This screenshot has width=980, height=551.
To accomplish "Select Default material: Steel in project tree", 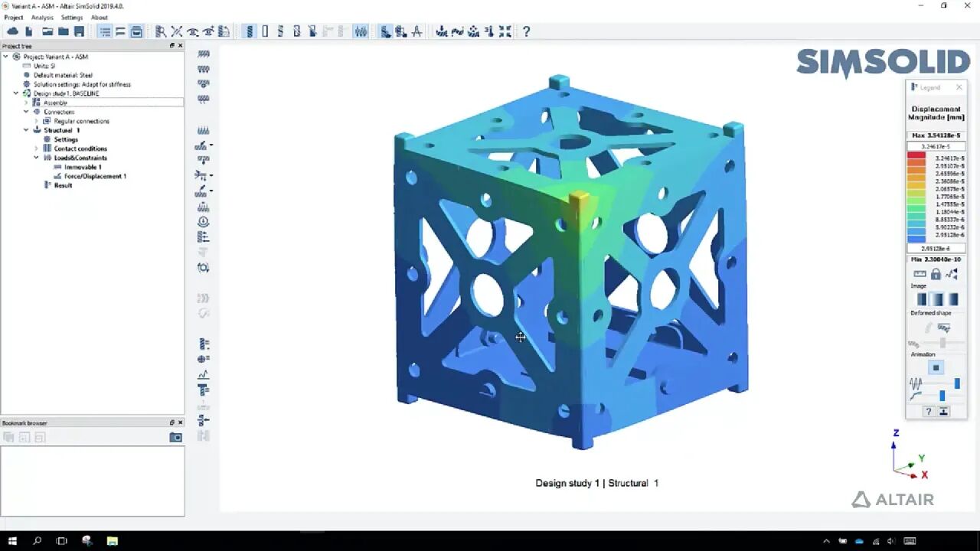I will point(63,75).
